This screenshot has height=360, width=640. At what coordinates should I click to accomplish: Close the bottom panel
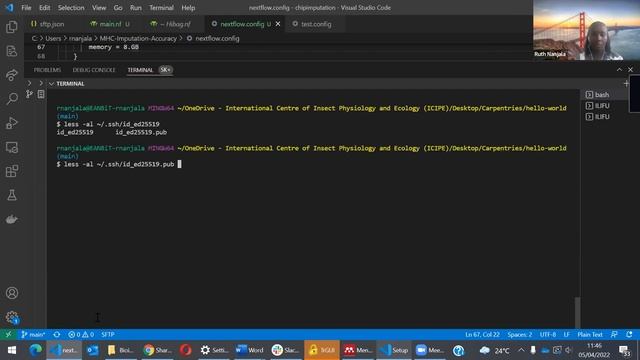point(630,70)
